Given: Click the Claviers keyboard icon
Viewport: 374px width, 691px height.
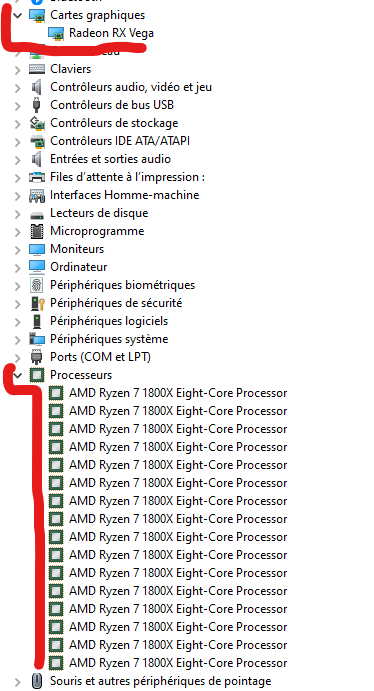Looking at the screenshot, I should pyautogui.click(x=37, y=69).
